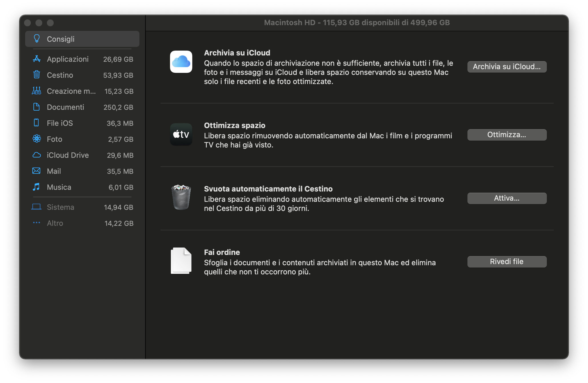This screenshot has width=588, height=383.
Task: Open the Applicazioni category
Action: (82, 59)
